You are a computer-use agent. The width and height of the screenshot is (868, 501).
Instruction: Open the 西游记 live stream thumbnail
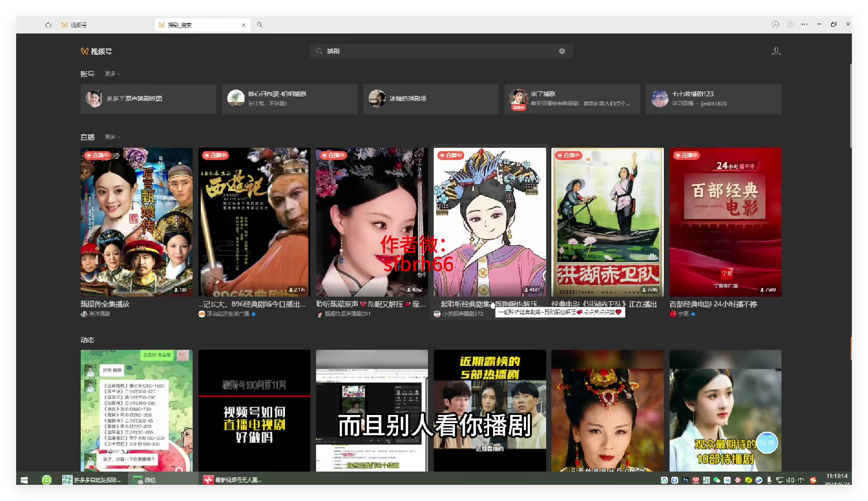pyautogui.click(x=254, y=222)
